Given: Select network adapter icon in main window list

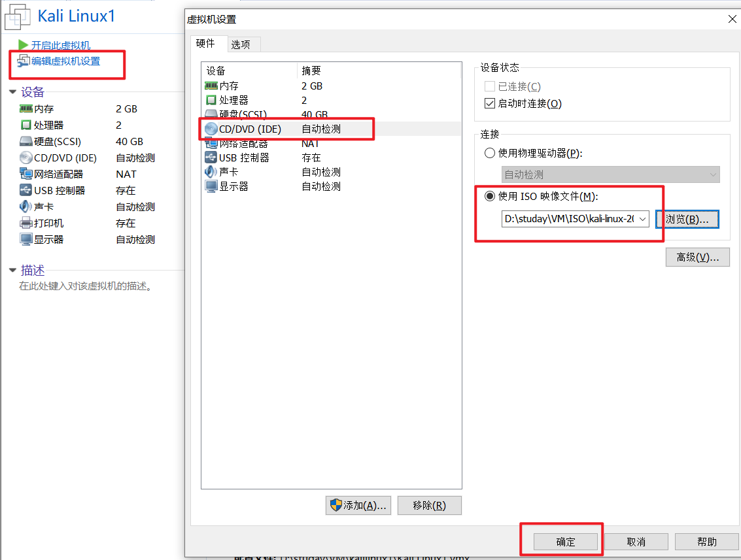Looking at the screenshot, I should coord(26,174).
